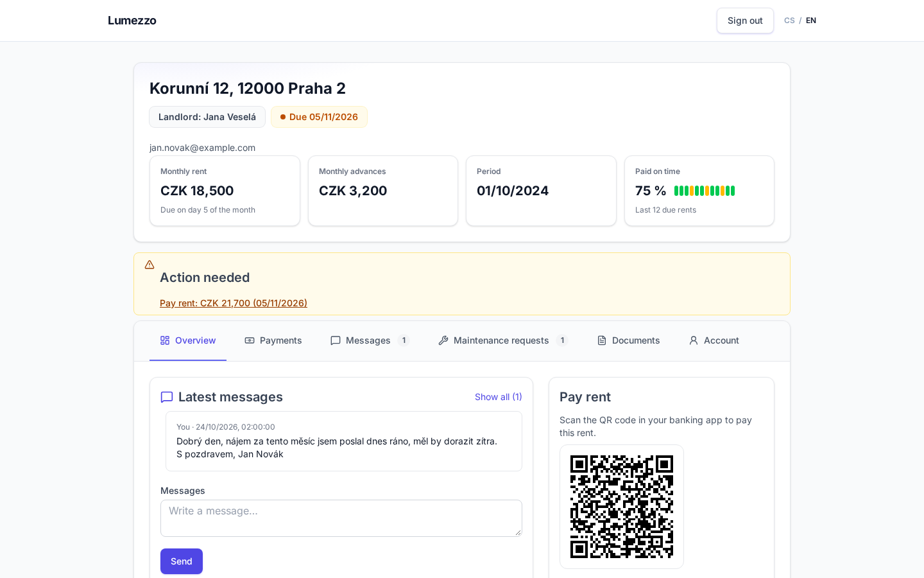Click the CZK 3,200 monthly advances value
Screen dimensions: 924x578
click(x=353, y=191)
